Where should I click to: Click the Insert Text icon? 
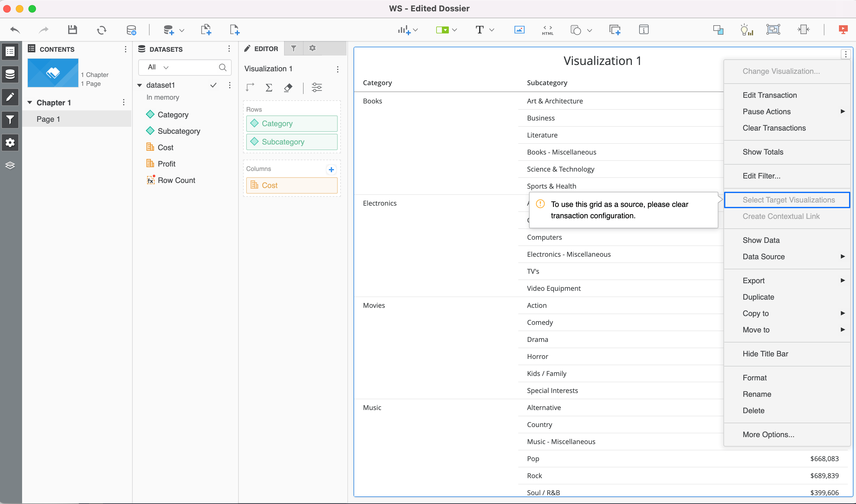click(479, 30)
